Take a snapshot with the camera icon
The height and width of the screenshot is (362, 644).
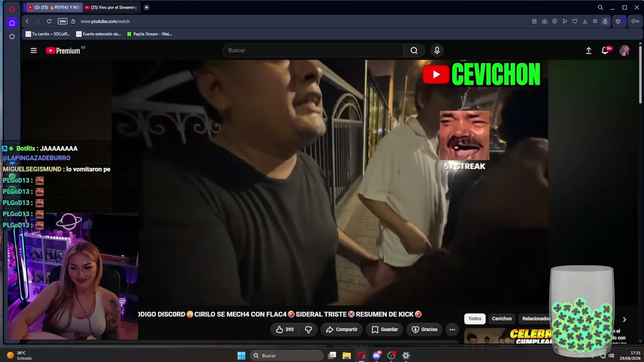pos(544,21)
